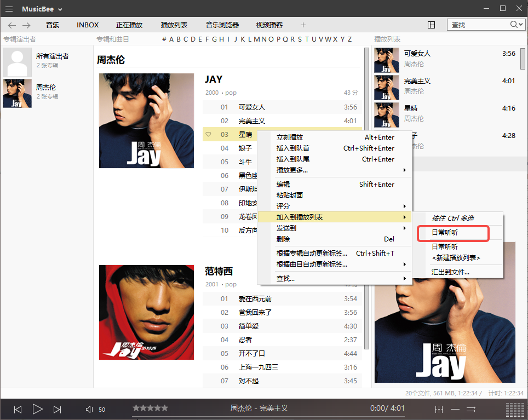
Task: Open the panel layout icon
Action: click(431, 25)
